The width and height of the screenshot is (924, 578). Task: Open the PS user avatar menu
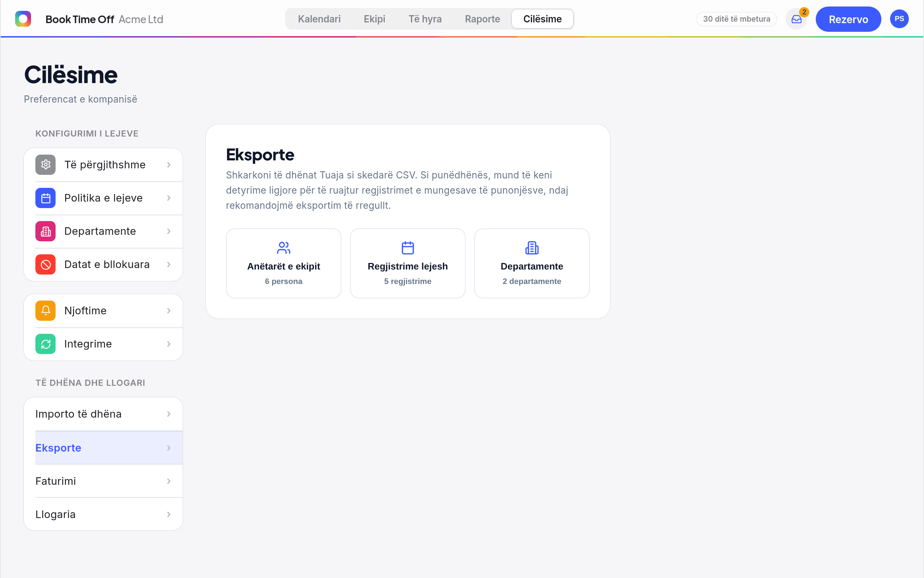tap(899, 19)
